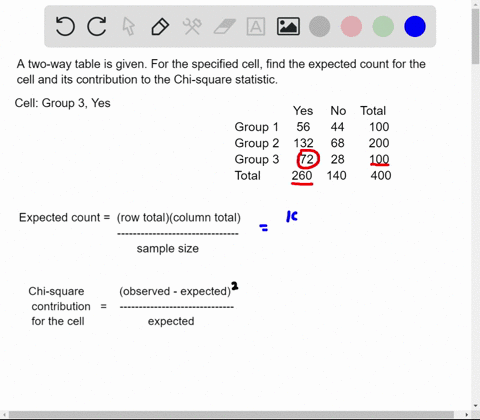Viewport: 480px width, 420px height.
Task: Pick the green color swatch
Action: [383, 26]
